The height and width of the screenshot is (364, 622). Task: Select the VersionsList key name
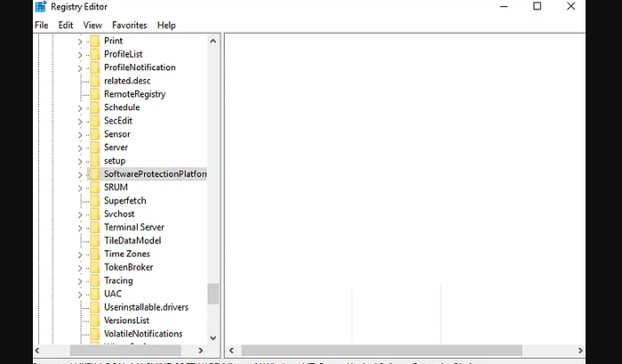(126, 320)
